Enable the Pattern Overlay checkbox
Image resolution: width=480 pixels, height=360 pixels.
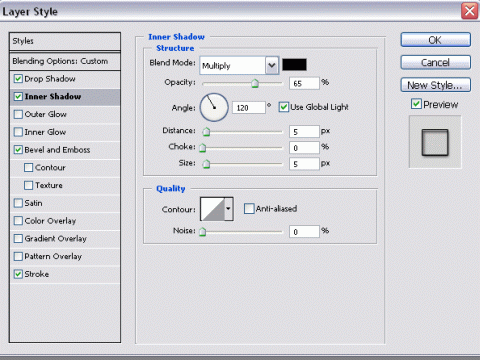(18, 256)
